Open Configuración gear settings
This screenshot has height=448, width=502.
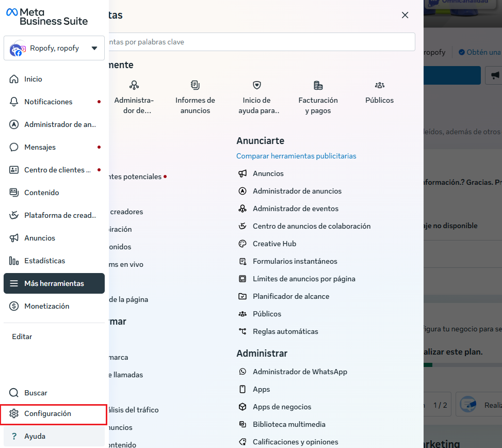54,413
